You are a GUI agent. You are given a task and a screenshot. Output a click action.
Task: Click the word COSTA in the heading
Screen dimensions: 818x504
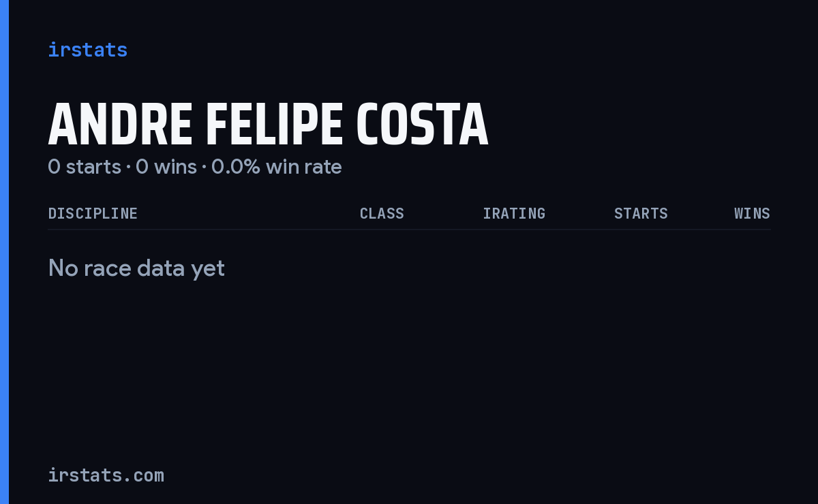tap(423, 126)
